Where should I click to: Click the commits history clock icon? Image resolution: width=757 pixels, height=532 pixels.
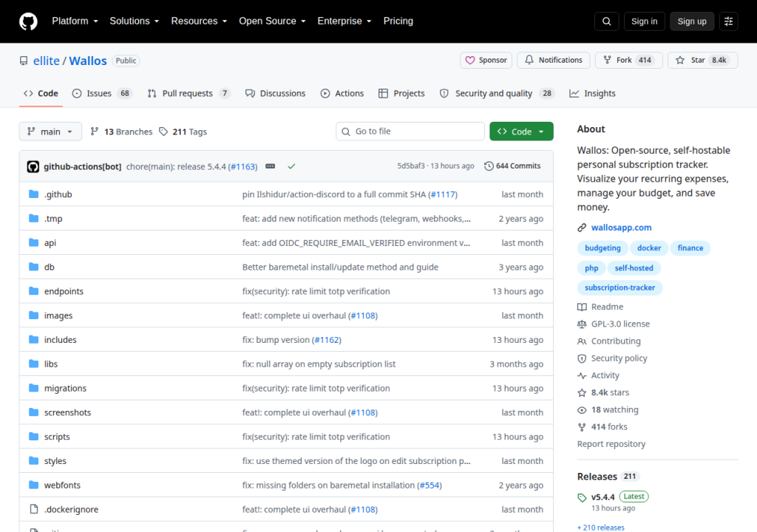point(489,166)
